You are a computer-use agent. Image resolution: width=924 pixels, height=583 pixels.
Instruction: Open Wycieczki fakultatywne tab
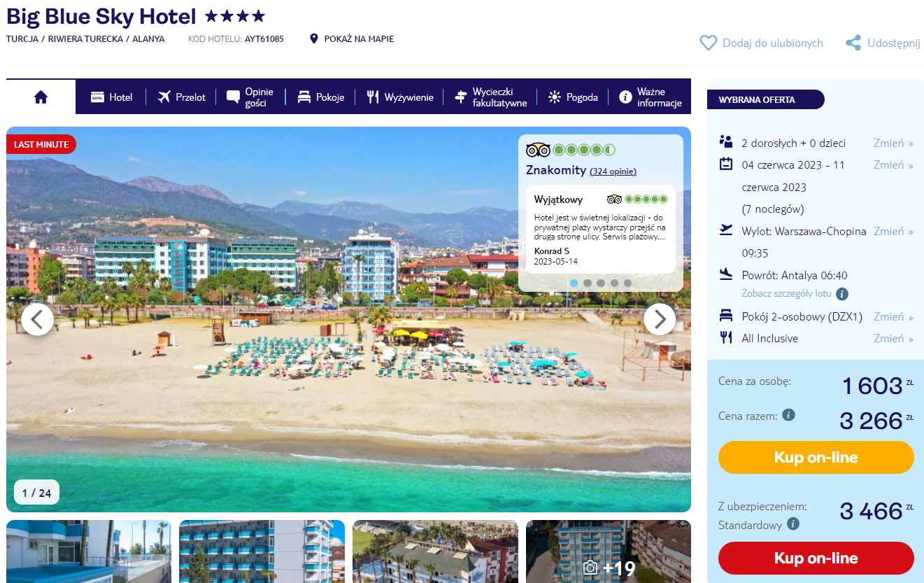point(490,97)
